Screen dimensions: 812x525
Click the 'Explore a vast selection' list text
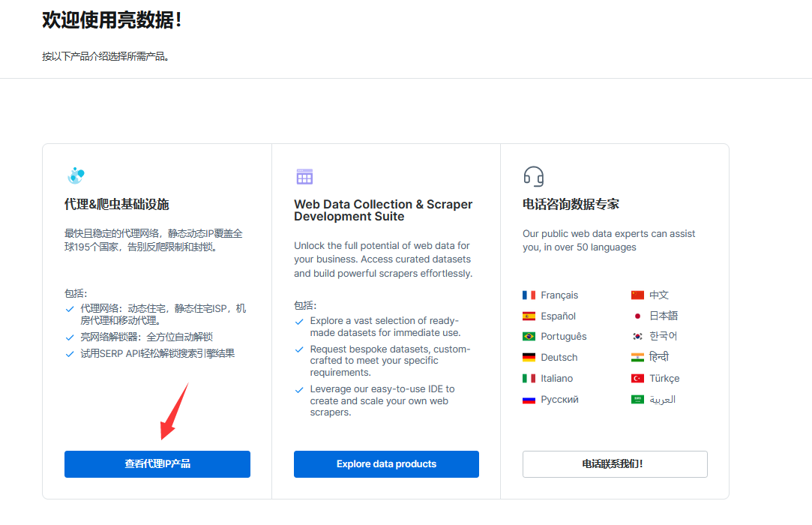[385, 326]
